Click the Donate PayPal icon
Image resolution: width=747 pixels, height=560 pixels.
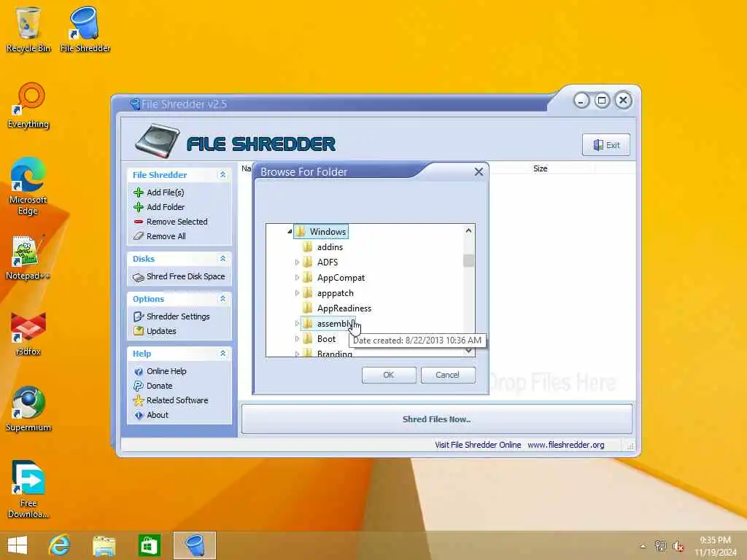(138, 386)
